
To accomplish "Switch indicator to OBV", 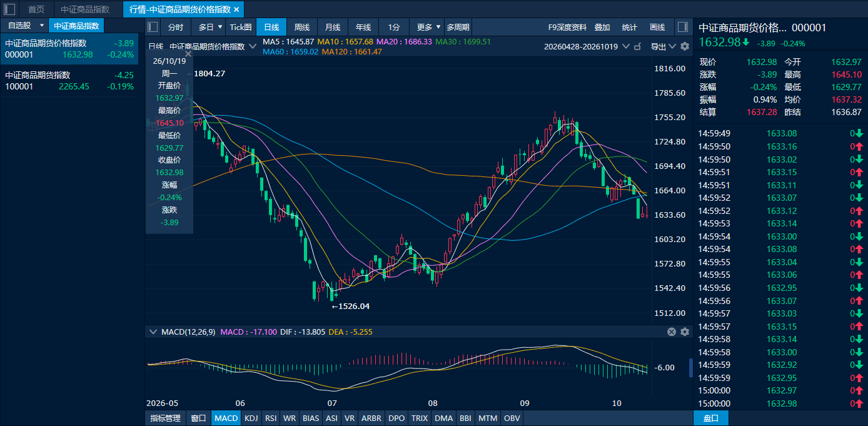I will pos(512,418).
